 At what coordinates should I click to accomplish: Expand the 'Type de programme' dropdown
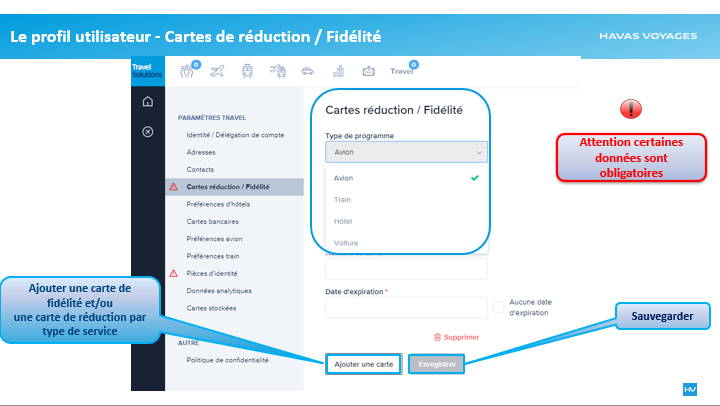click(406, 152)
